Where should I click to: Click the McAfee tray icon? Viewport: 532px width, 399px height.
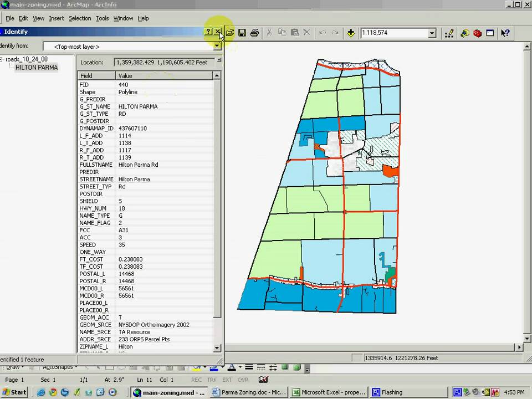[x=495, y=392]
